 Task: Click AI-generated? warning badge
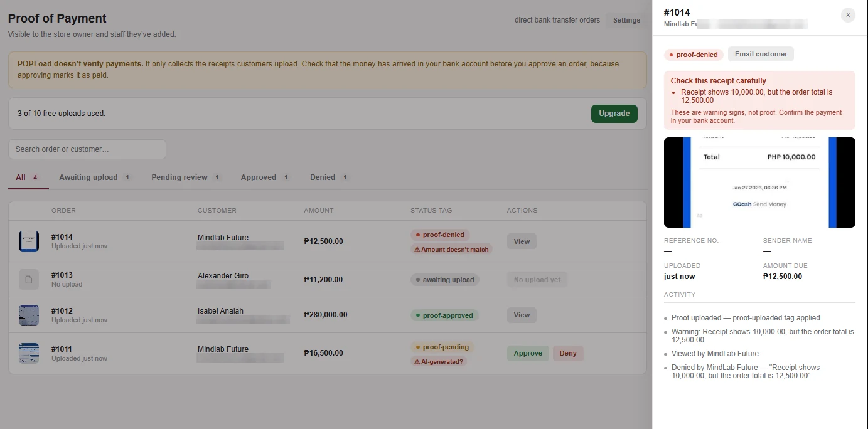click(x=439, y=361)
